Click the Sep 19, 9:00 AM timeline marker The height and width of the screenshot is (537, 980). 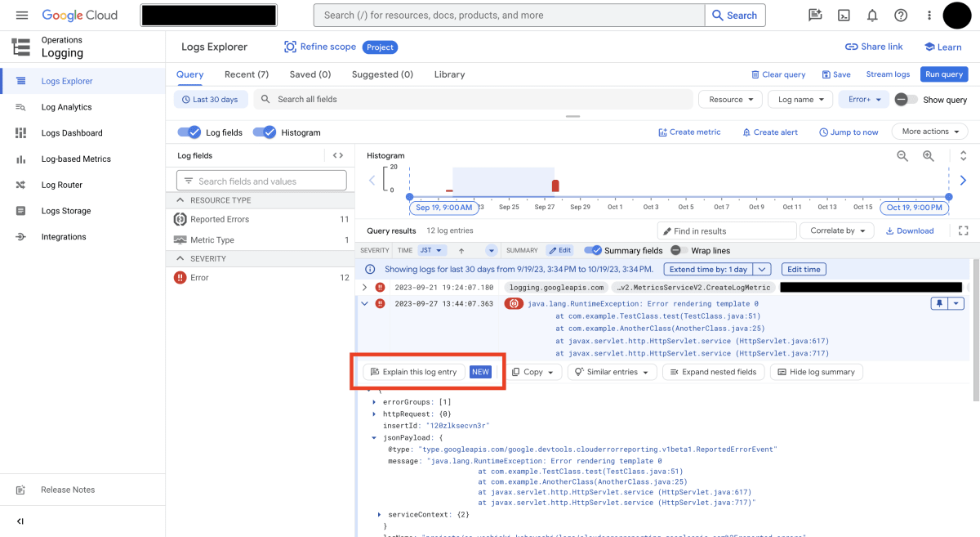(443, 208)
